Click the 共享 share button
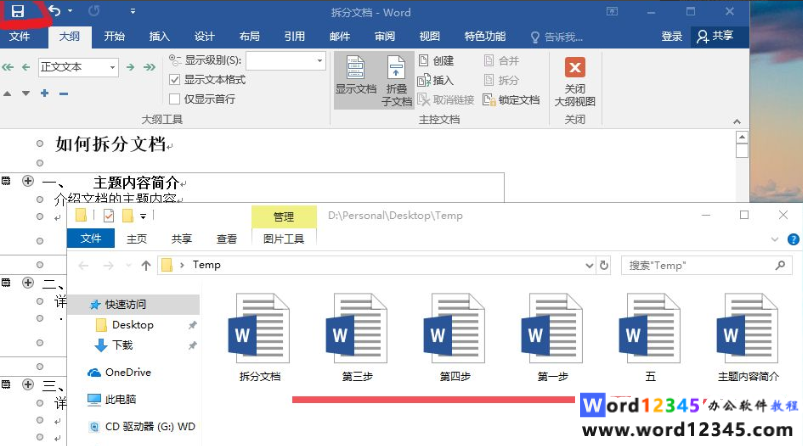 [x=715, y=36]
